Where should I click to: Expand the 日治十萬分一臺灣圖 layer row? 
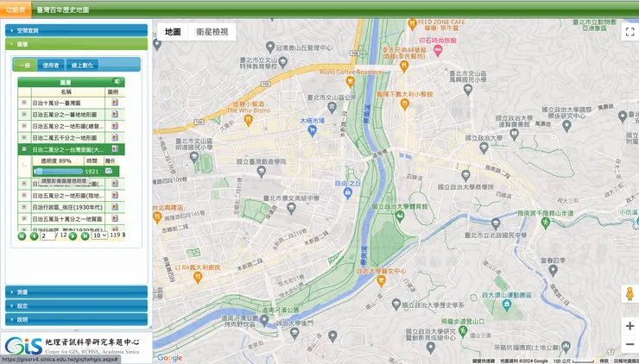tap(24, 103)
